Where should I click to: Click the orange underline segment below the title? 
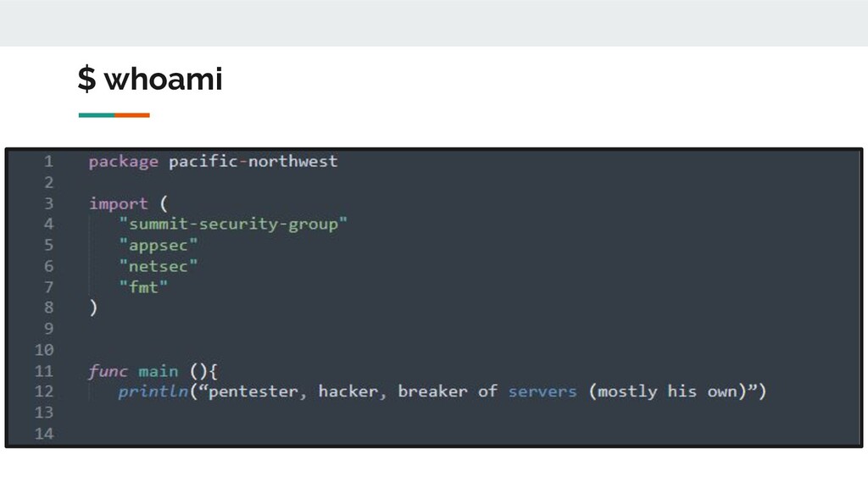coord(132,115)
